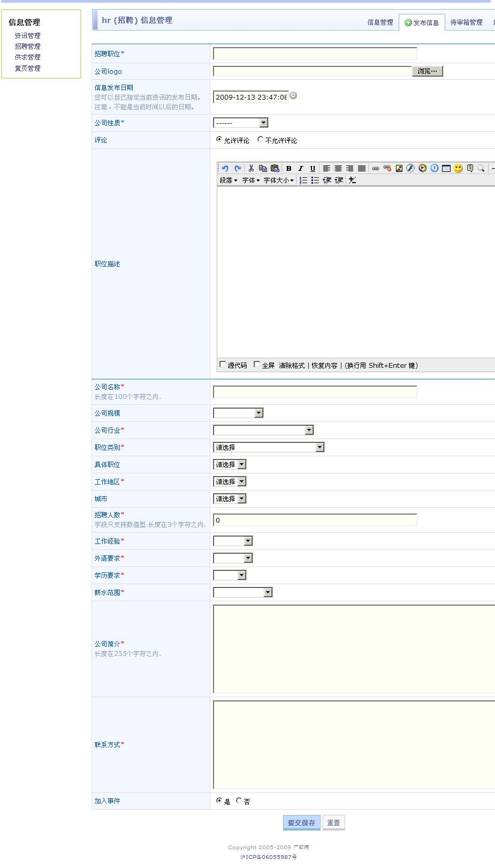The height and width of the screenshot is (868, 495).
Task: Open the 城市 dropdown
Action: tap(230, 499)
